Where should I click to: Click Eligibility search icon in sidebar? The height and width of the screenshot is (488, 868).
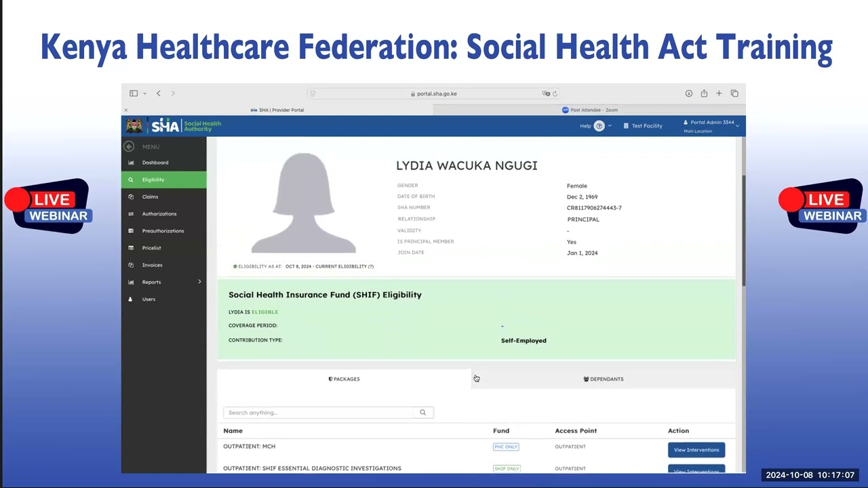tap(131, 180)
